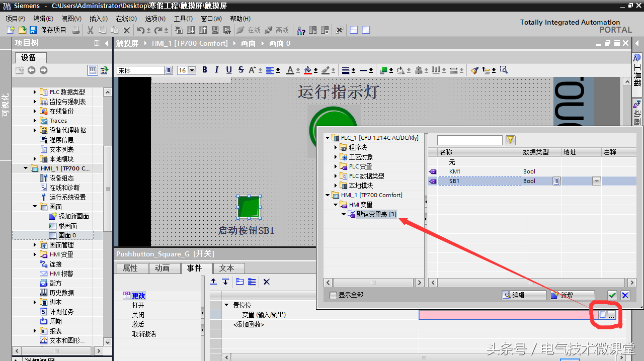Expand 程序块 in tag dialog tree

(x=336, y=147)
